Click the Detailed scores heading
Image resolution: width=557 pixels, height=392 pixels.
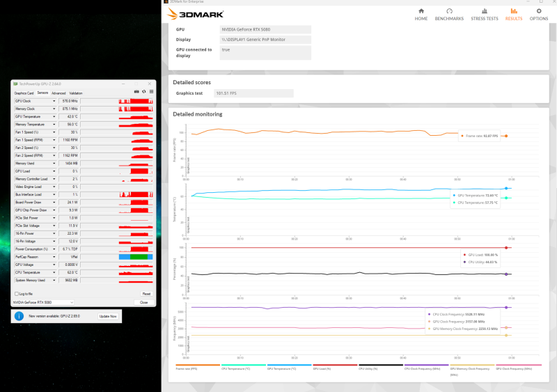coord(192,82)
